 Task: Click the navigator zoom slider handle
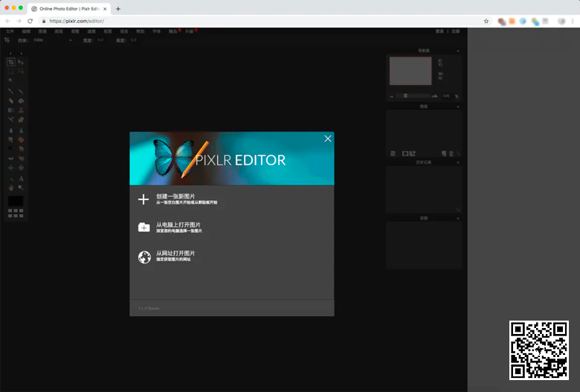coord(405,96)
